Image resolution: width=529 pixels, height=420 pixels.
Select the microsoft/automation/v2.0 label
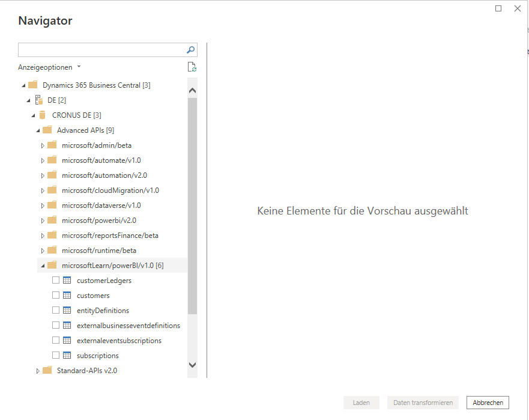[x=104, y=175]
